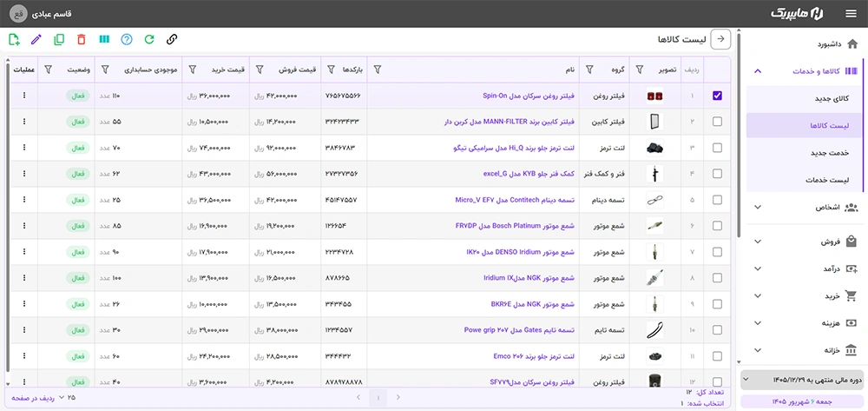Expand the فروش menu

click(758, 242)
